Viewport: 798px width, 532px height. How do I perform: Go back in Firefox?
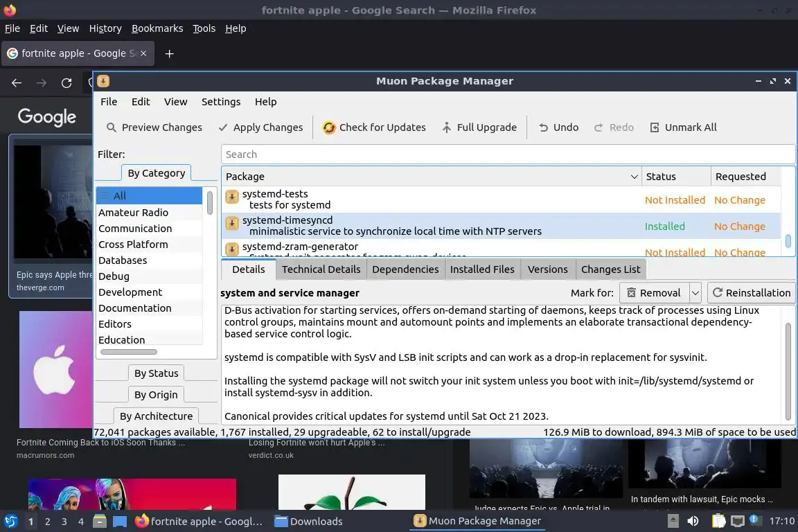17,83
